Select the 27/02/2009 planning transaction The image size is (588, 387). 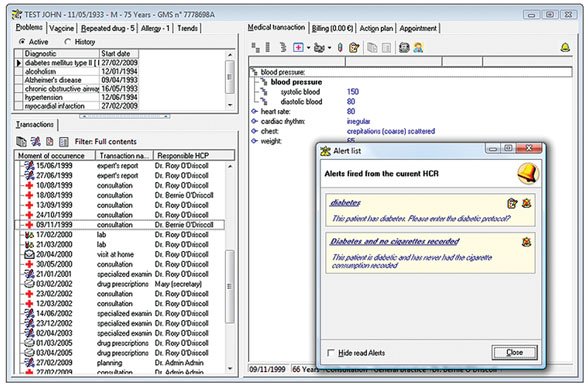coord(120,363)
